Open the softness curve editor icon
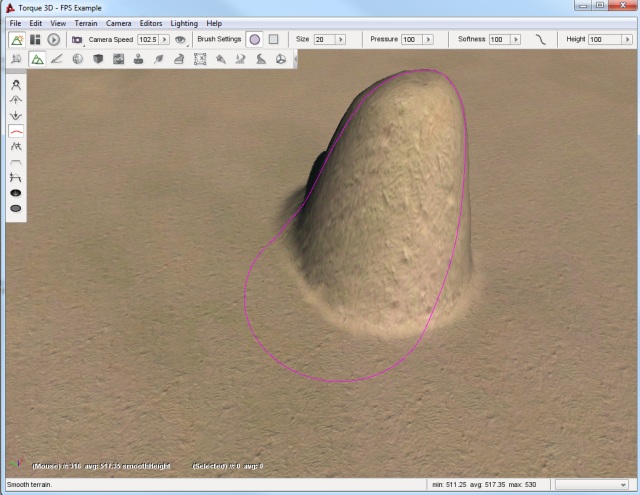 (x=541, y=39)
